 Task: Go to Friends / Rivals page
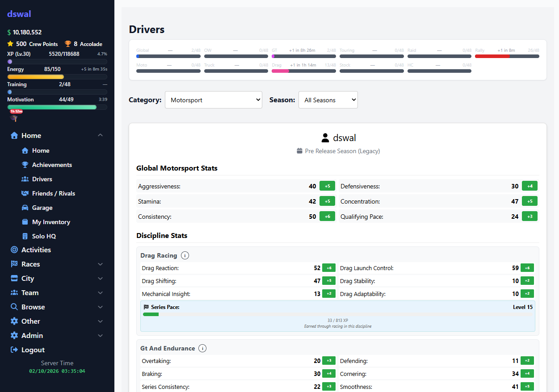coord(54,193)
